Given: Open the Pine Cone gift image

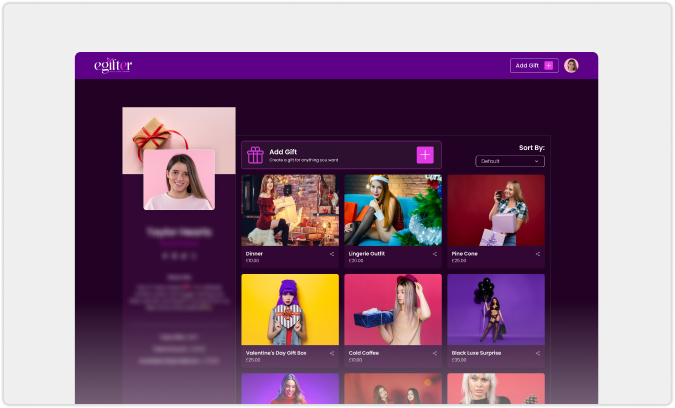Looking at the screenshot, I should pyautogui.click(x=496, y=210).
